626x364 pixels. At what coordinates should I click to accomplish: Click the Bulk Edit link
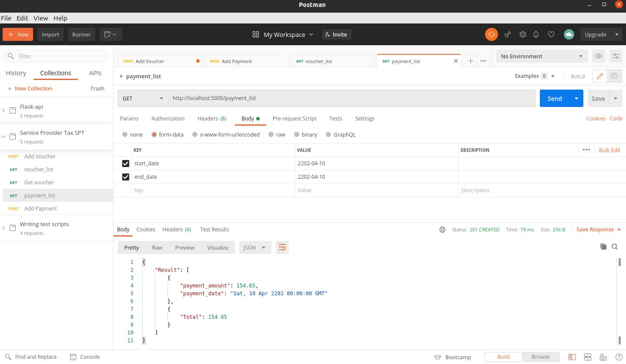click(609, 150)
